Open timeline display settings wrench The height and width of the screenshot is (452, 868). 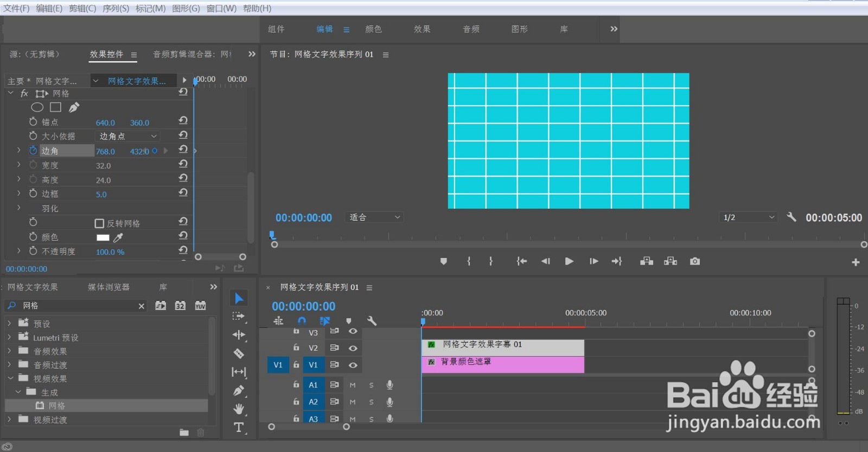click(x=372, y=321)
